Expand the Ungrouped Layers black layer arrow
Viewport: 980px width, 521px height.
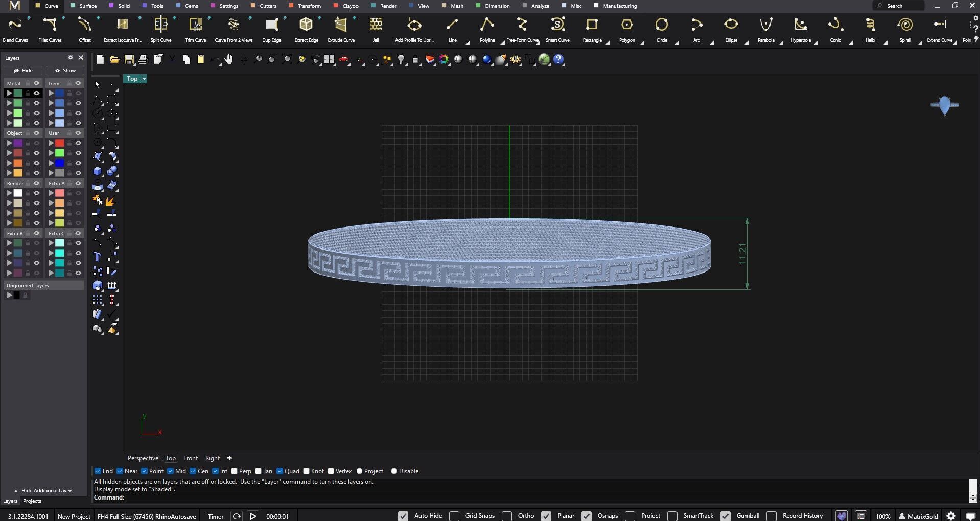[9, 295]
